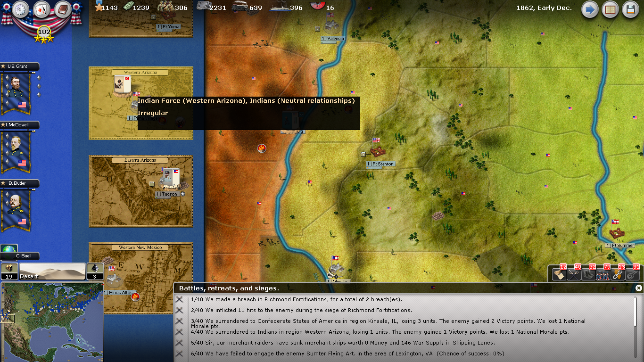Screen dimensions: 644x362
Task: Click the floppy disk save game icon
Action: coord(631,9)
